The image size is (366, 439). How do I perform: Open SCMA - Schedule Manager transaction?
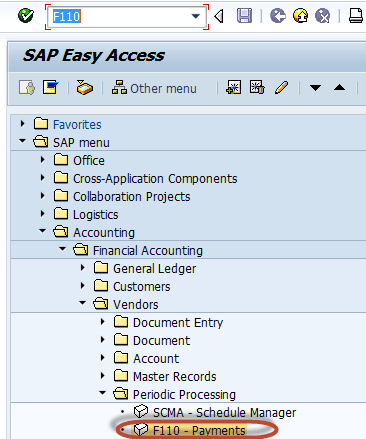tap(224, 413)
